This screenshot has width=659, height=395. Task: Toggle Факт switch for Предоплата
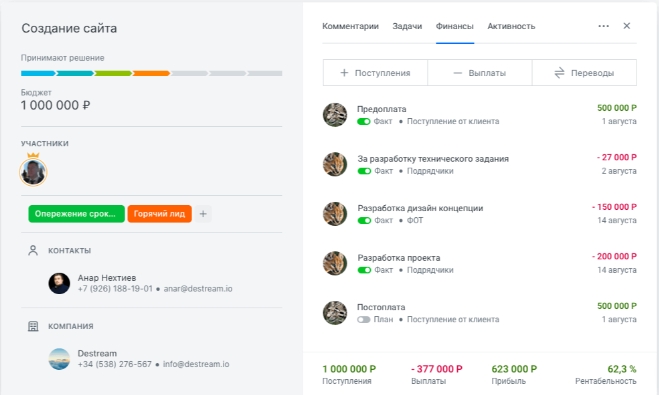point(364,121)
